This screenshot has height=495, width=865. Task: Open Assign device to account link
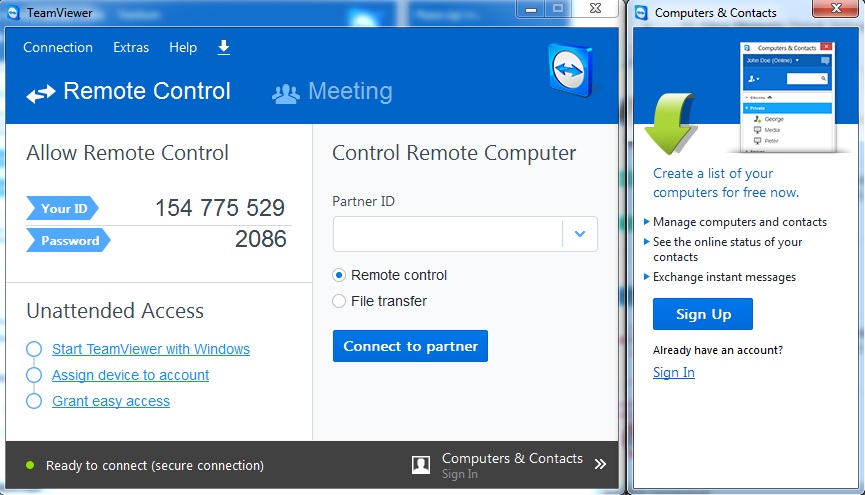tap(130, 375)
